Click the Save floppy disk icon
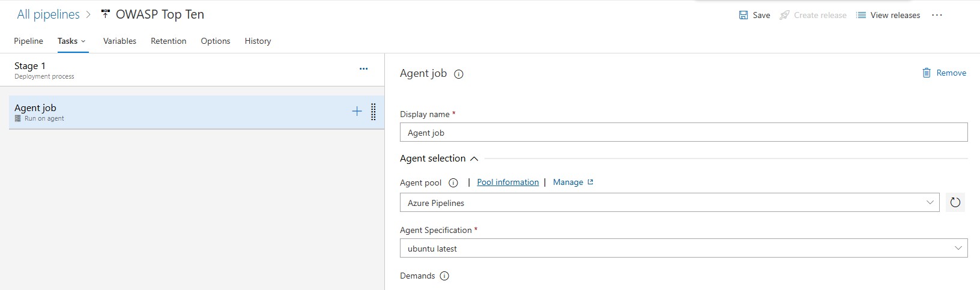980x290 pixels. (x=743, y=15)
